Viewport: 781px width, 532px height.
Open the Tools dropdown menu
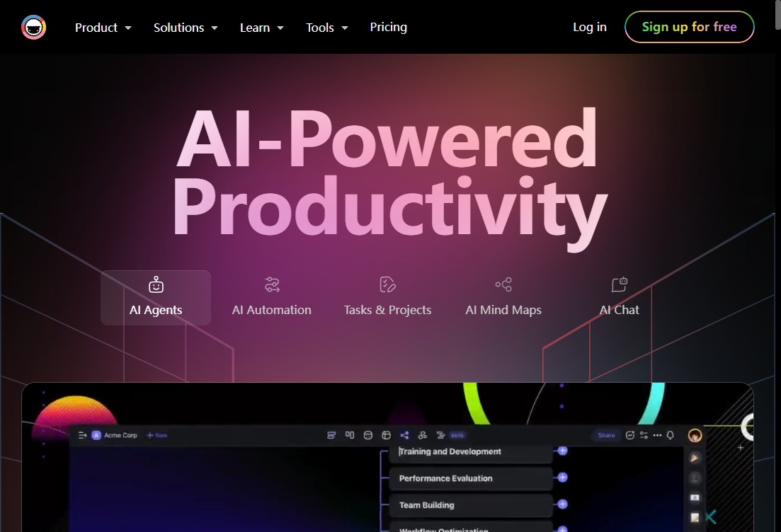[x=326, y=28]
